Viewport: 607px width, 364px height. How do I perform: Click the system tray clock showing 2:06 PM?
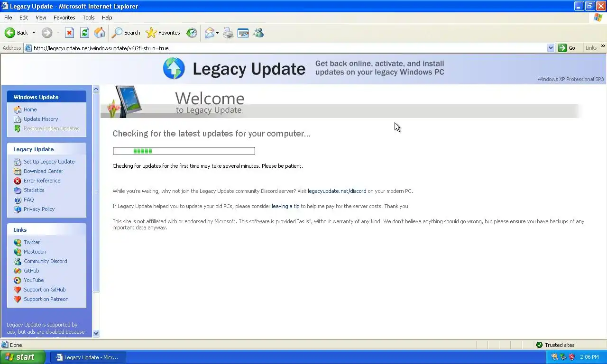click(589, 357)
